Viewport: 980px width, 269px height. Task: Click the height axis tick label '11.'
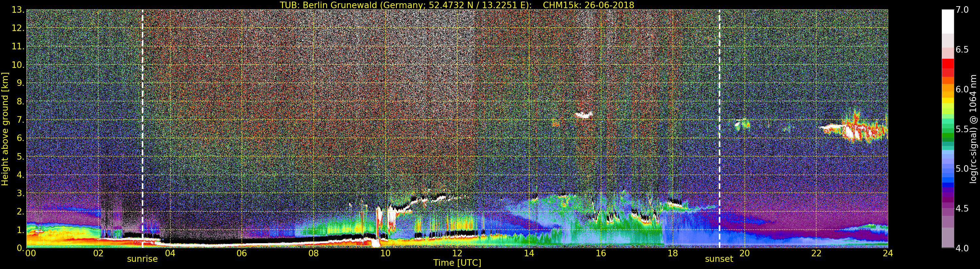18,46
